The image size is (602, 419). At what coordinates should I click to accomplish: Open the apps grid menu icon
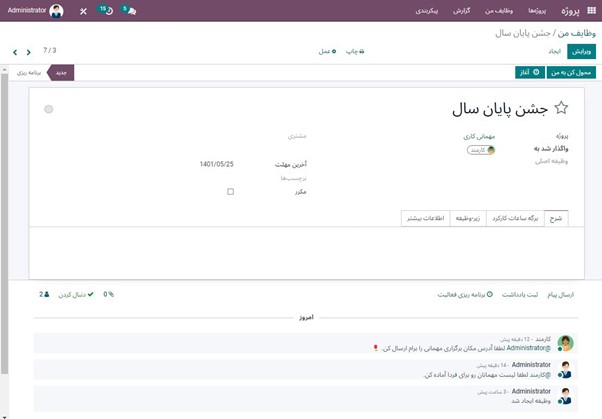[x=592, y=11]
